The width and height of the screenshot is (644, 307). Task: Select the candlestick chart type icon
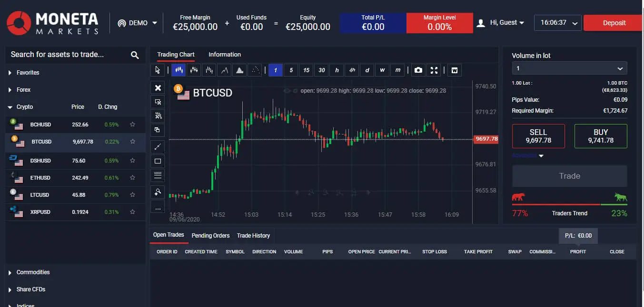tap(178, 70)
